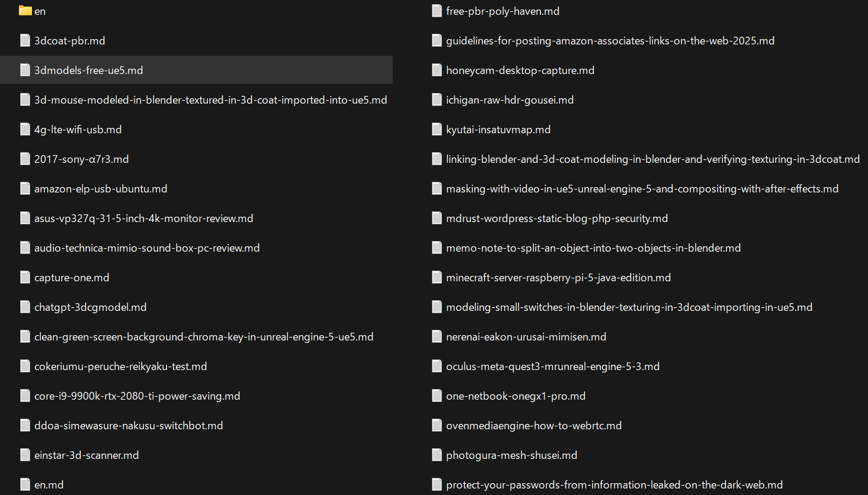This screenshot has height=495, width=868.
Task: Choose minecraft-server-raspberry-pi-5-java-edition.md
Action: [x=559, y=277]
